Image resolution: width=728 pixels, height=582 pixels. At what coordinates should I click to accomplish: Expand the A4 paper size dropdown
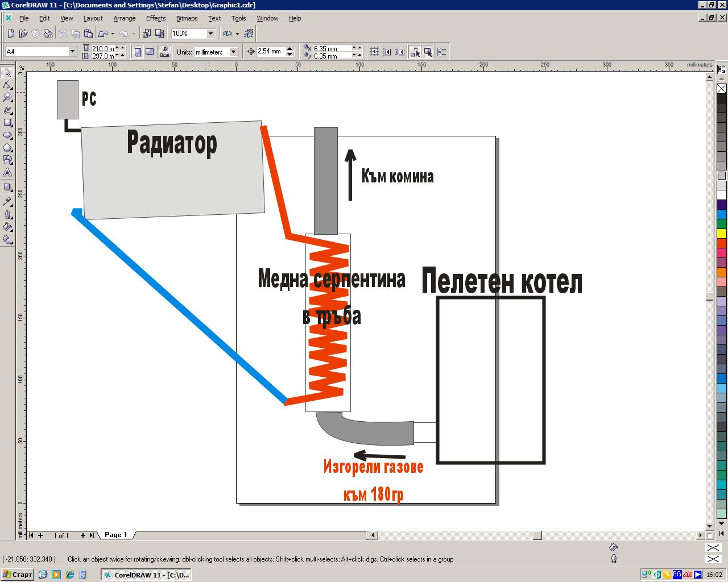72,52
